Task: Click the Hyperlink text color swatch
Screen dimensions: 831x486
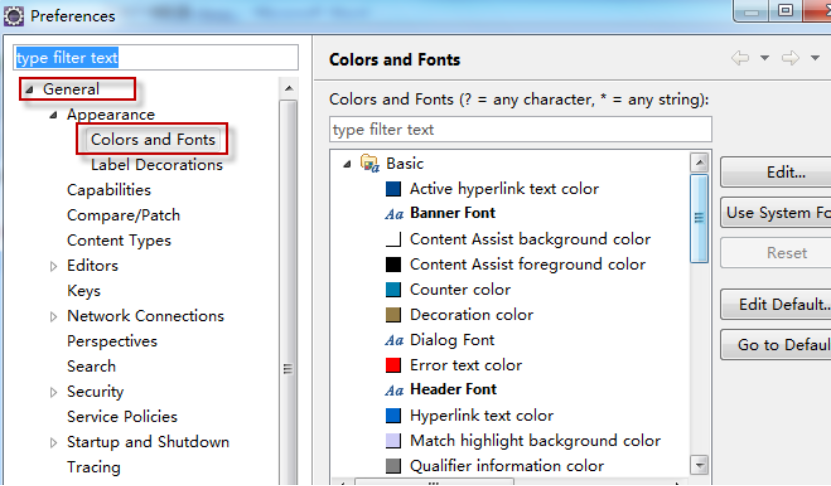Action: coord(393,416)
